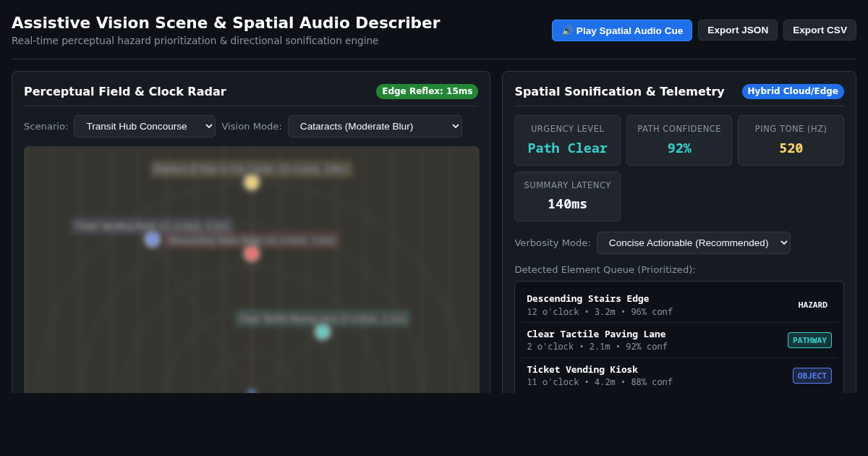Click the Ping Tone 520 Hz card
This screenshot has width=868, height=456.
pyautogui.click(x=791, y=140)
